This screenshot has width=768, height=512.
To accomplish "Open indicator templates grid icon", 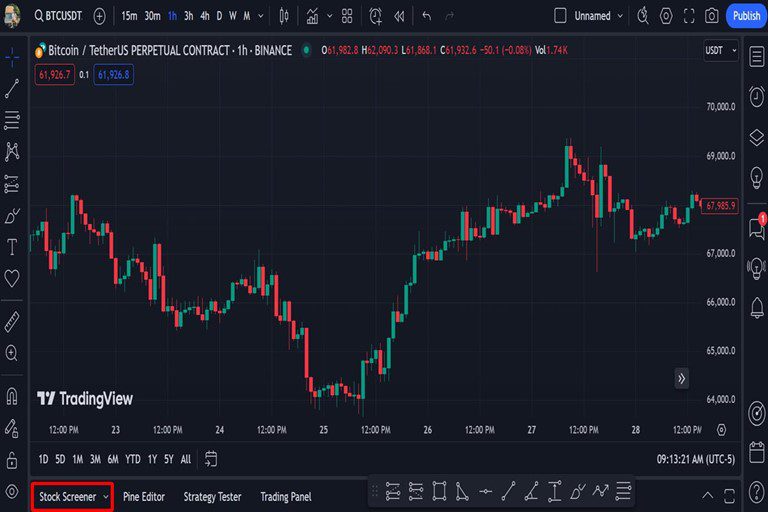I will (347, 16).
